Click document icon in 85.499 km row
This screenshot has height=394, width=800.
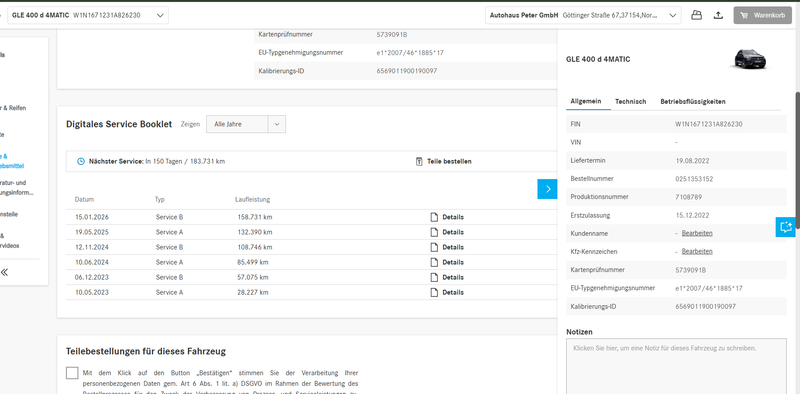click(x=434, y=262)
